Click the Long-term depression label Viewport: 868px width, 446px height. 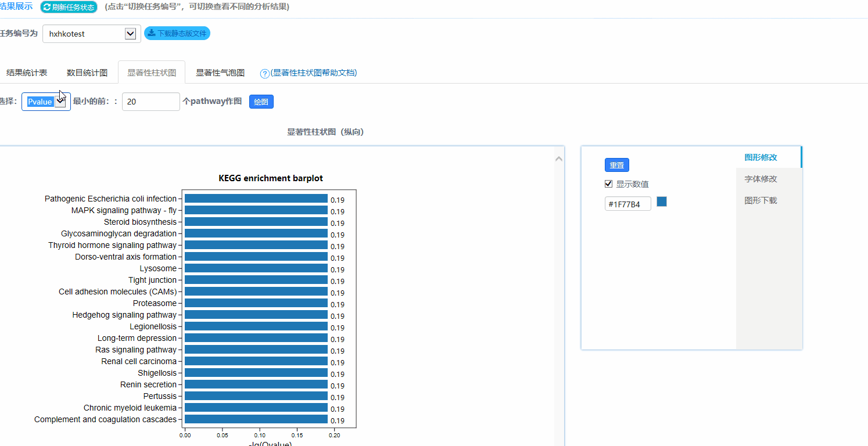click(137, 338)
